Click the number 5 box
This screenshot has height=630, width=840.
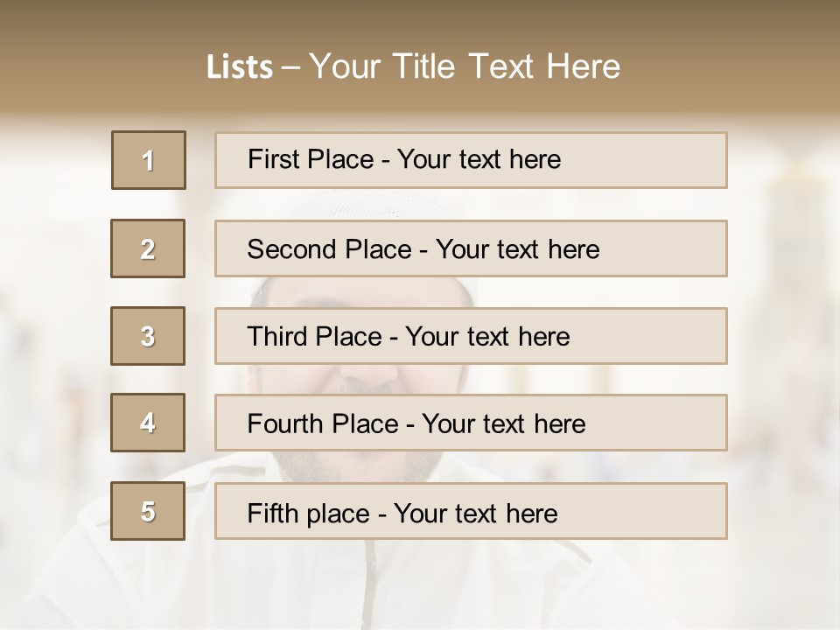tap(149, 511)
